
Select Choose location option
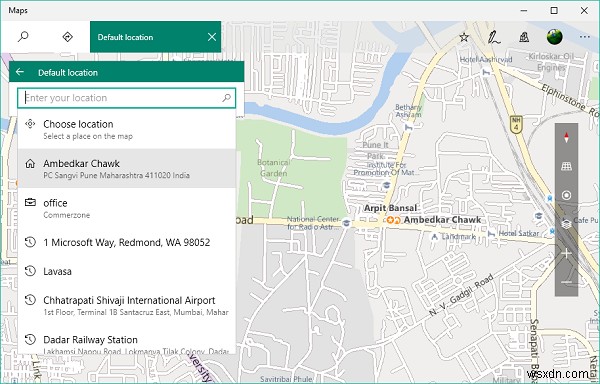[126, 129]
